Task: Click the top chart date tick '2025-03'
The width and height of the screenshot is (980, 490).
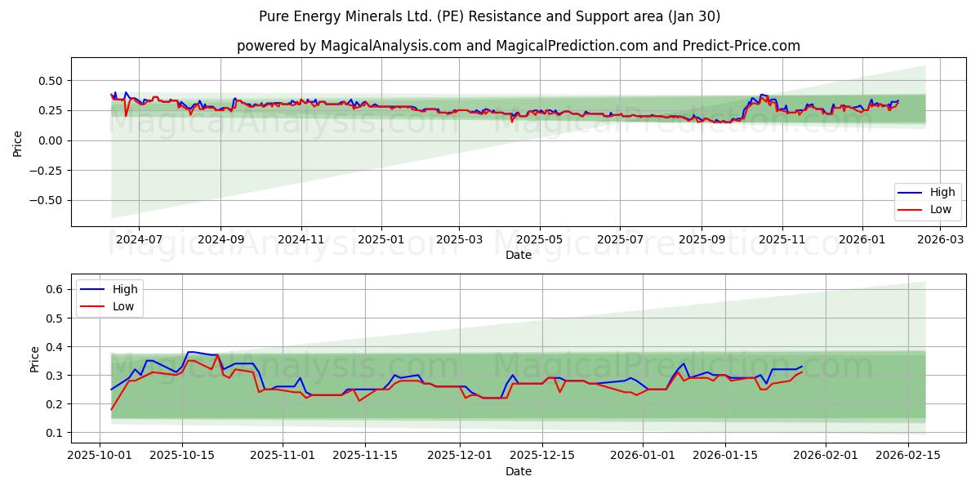Action: 458,240
